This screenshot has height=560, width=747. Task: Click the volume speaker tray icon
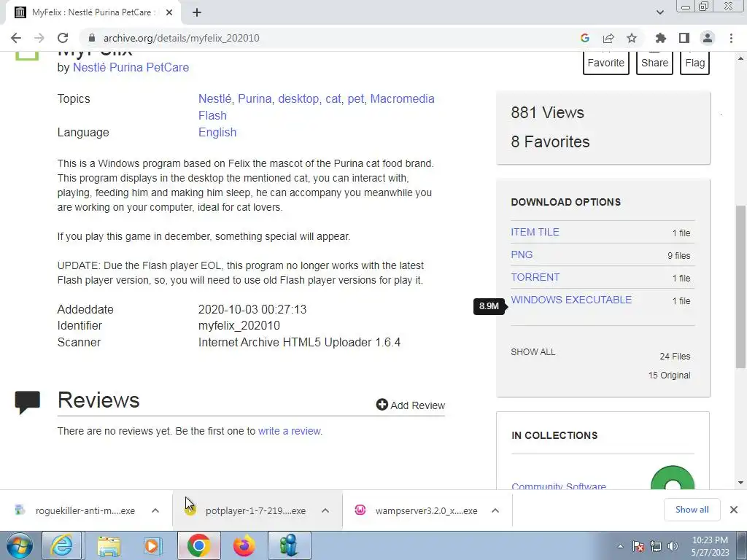click(x=673, y=546)
